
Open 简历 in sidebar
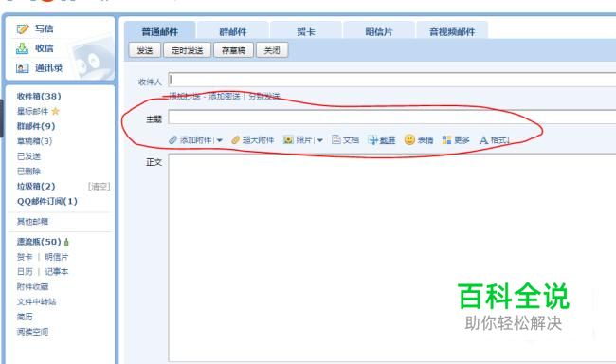tap(25, 317)
